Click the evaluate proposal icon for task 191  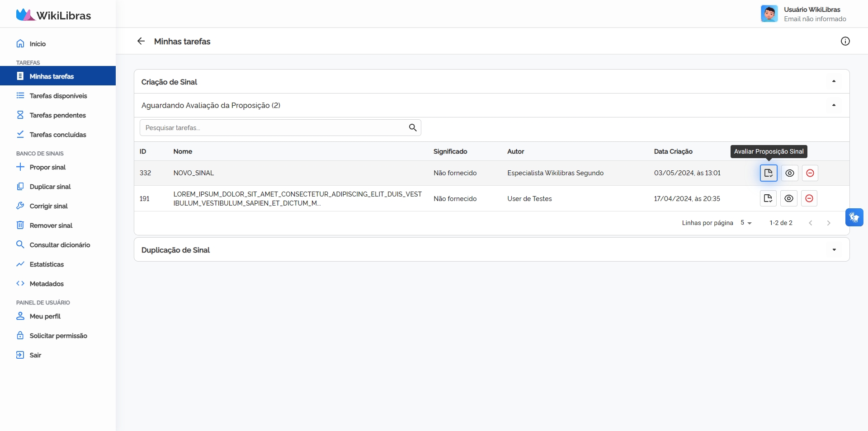(768, 198)
